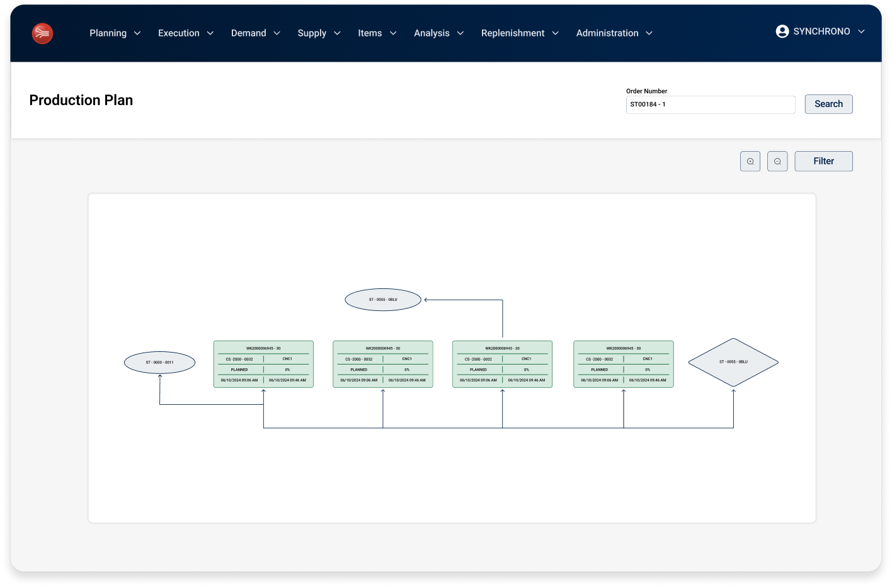Open the SYNCHRONO account dropdown arrow
Screen dimensions: 892x588
point(861,31)
